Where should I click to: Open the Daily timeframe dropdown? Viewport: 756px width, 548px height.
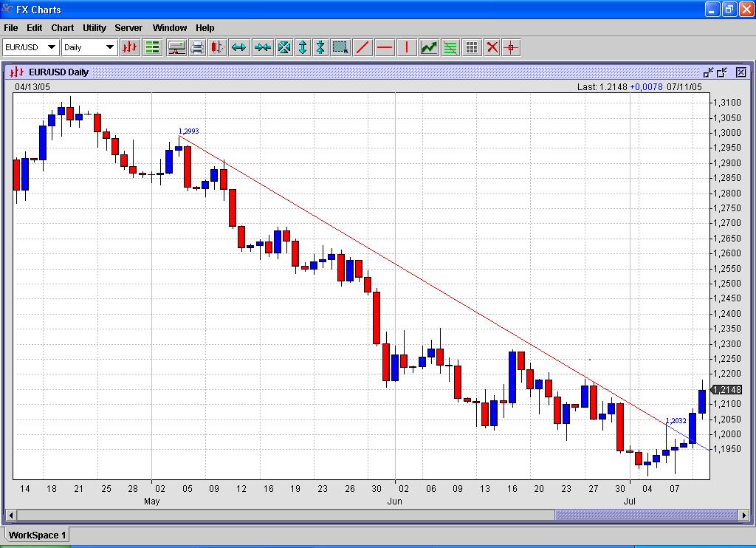(x=89, y=47)
